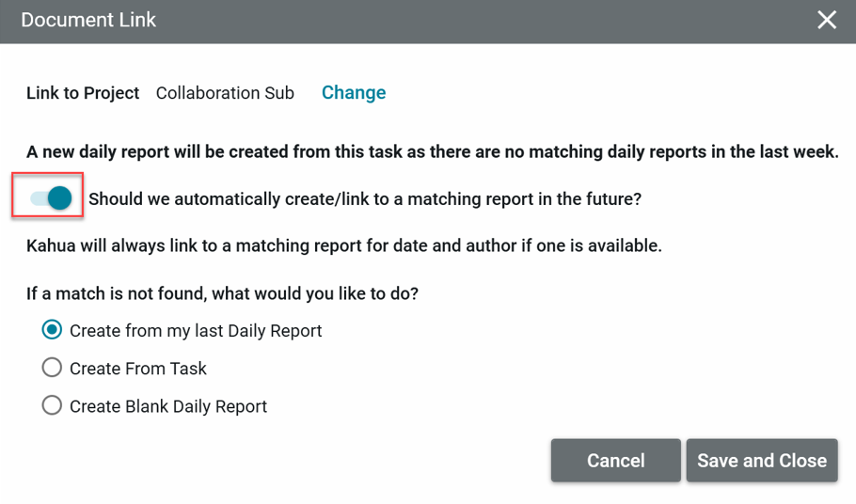This screenshot has width=856, height=504.
Task: Click the white X icon in the title bar
Action: coord(827,20)
